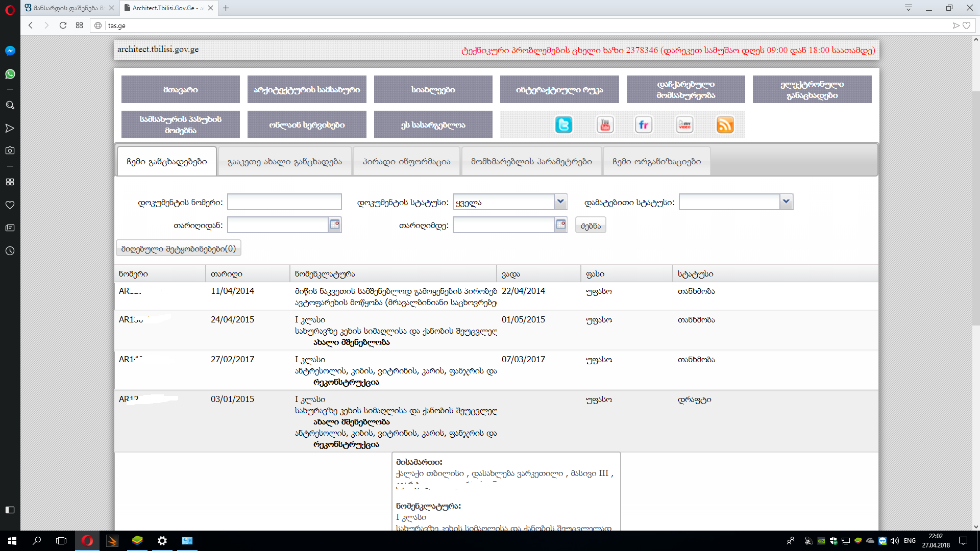Open Opera tabs menu dropdown
The height and width of the screenshot is (551, 980).
(x=909, y=8)
